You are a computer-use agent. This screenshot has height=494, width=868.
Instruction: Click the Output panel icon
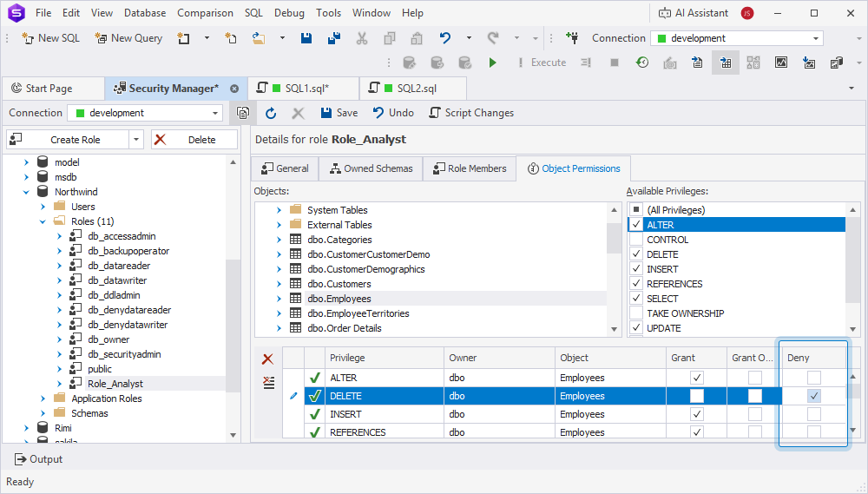(x=21, y=459)
